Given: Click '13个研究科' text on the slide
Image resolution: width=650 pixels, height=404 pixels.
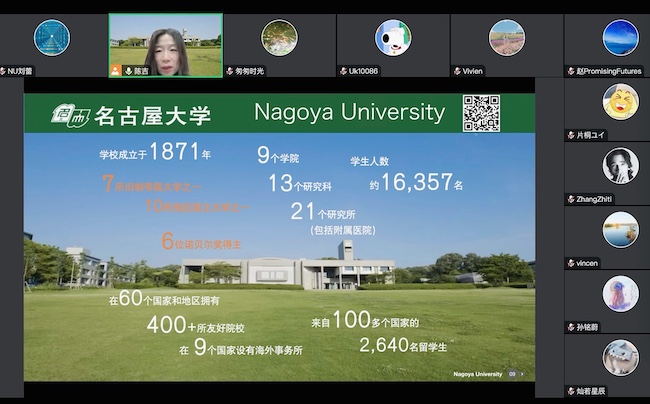Looking at the screenshot, I should [x=300, y=183].
